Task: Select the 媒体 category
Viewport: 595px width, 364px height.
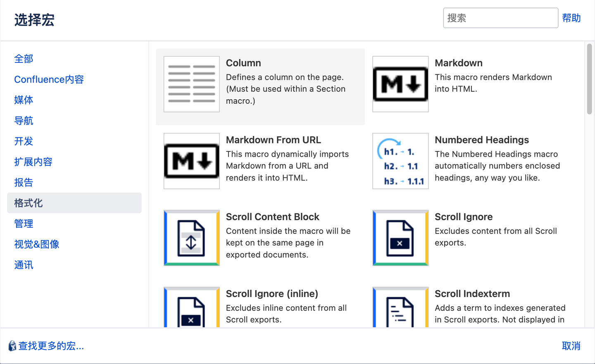Action: (24, 100)
